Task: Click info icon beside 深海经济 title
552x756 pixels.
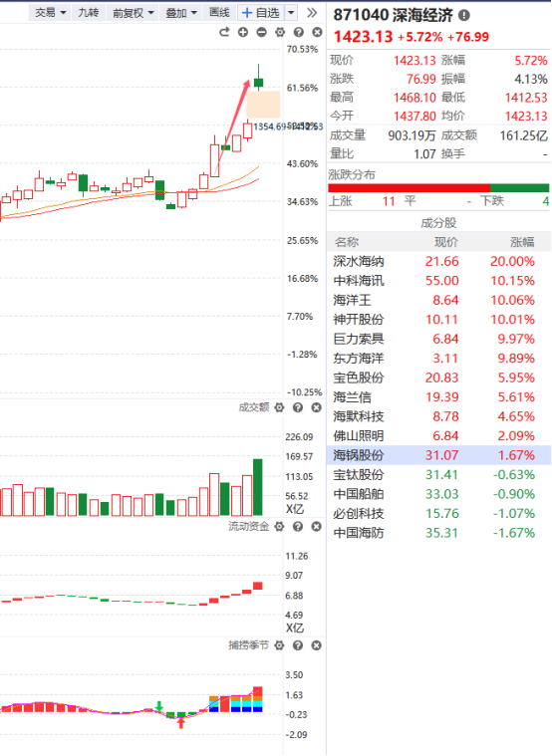Action: click(x=463, y=15)
